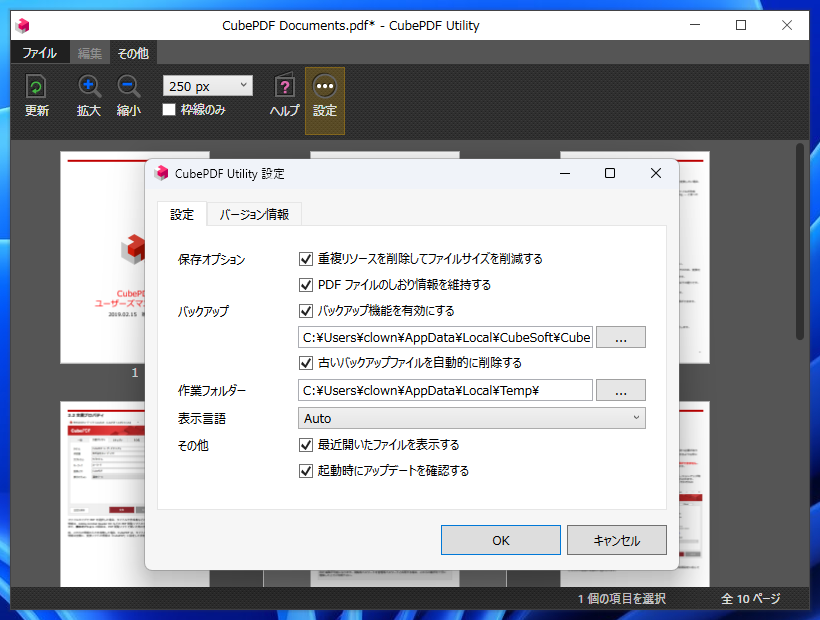
Task: Switch to the 設定 tab in dialog
Action: (182, 214)
